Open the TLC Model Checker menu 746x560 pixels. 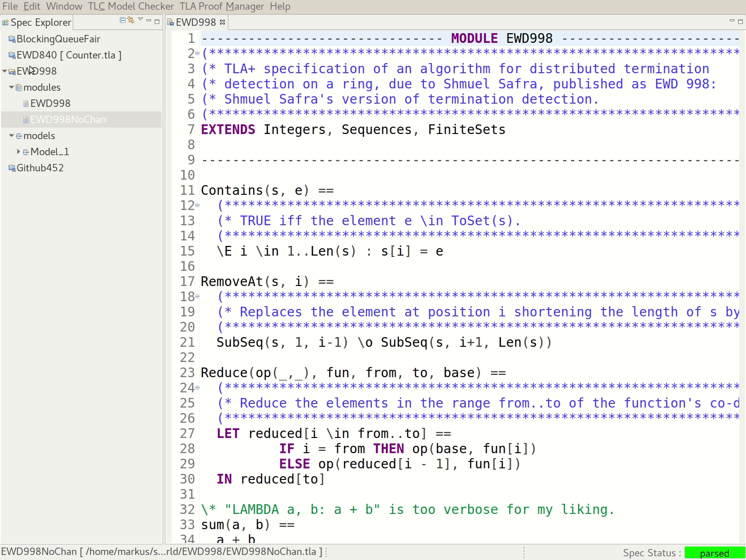130,6
